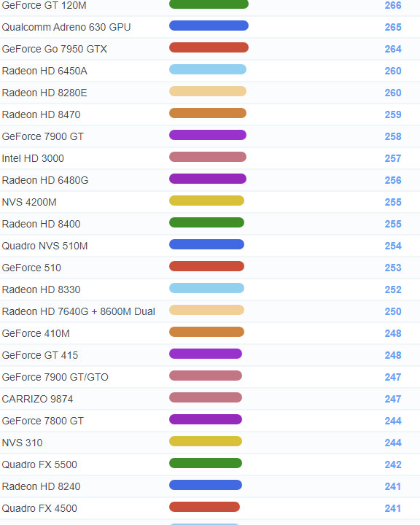This screenshot has width=420, height=525.
Task: Open Radeon HD 8400 entry
Action: coord(41,224)
